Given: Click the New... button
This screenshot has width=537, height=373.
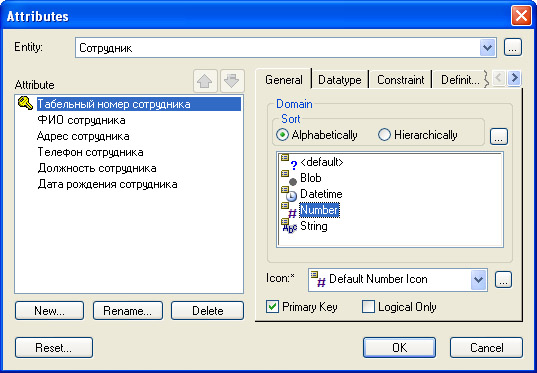Looking at the screenshot, I should click(49, 311).
